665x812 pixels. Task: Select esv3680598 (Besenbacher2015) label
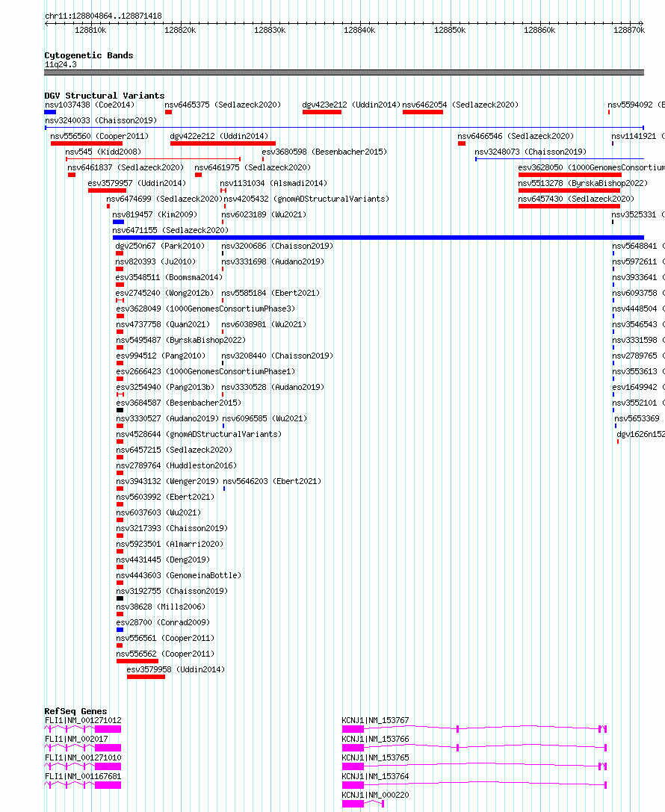[324, 152]
